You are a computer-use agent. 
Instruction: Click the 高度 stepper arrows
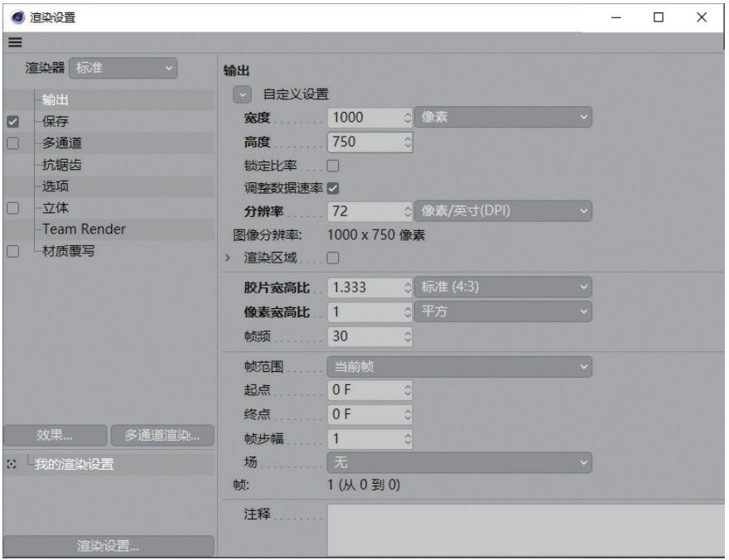tap(408, 142)
